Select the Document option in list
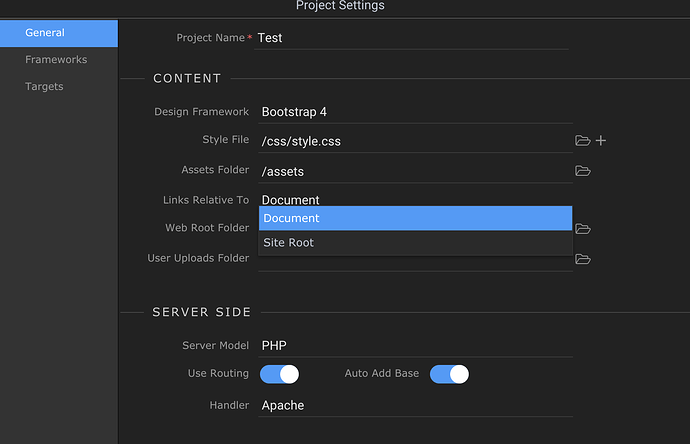Viewport: 690px width, 444px height. coord(414,218)
